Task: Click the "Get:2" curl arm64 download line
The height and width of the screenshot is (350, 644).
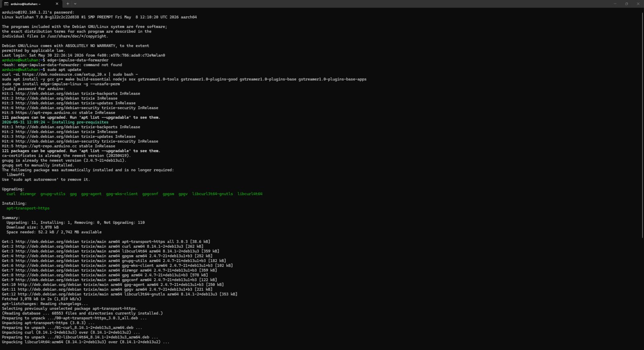Action: pos(103,247)
